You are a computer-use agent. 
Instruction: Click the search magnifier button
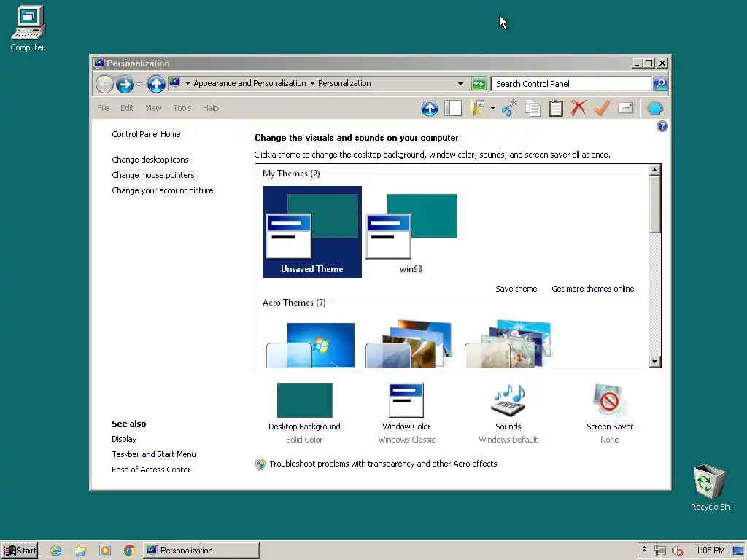click(x=660, y=84)
